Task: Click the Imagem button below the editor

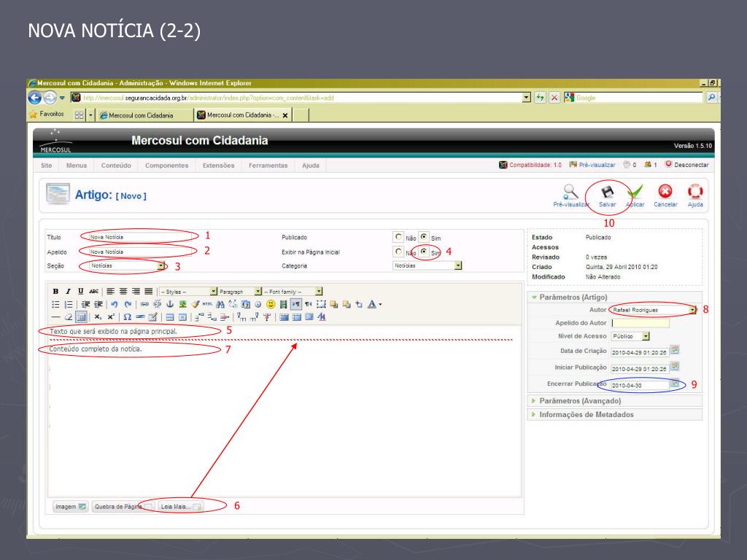Action: click(x=71, y=507)
